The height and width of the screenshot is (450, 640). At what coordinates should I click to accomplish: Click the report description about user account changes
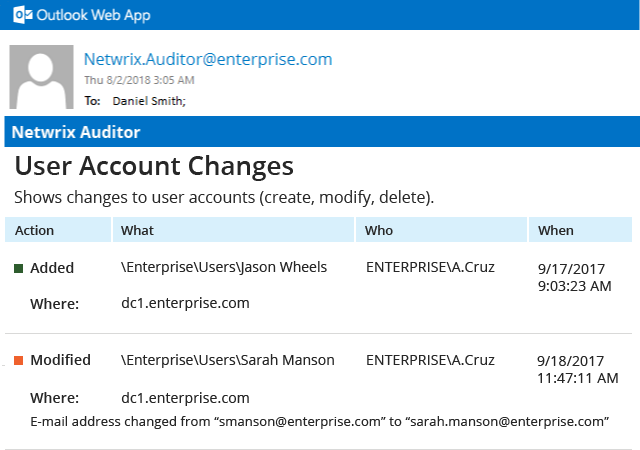tap(224, 197)
